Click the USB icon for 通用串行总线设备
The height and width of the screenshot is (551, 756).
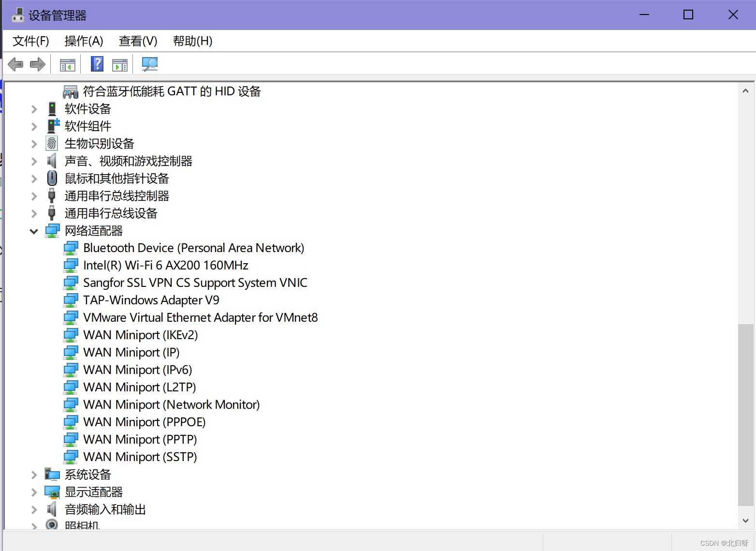pos(52,213)
